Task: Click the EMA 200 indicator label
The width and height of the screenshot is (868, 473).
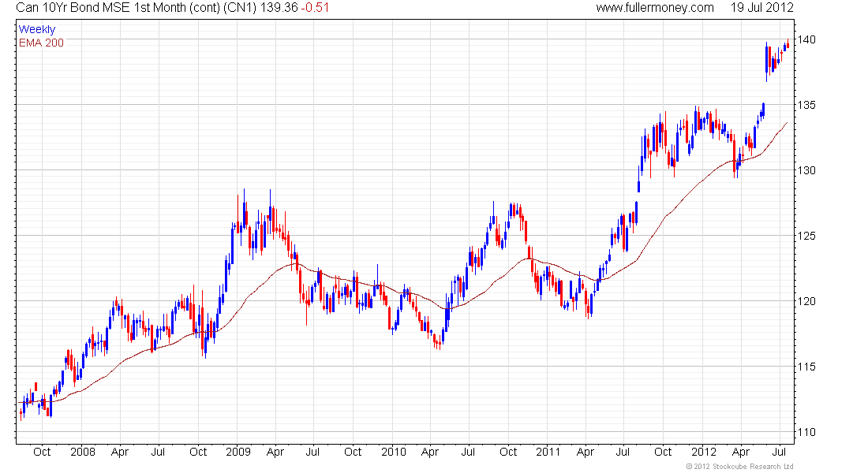Action: tap(41, 43)
